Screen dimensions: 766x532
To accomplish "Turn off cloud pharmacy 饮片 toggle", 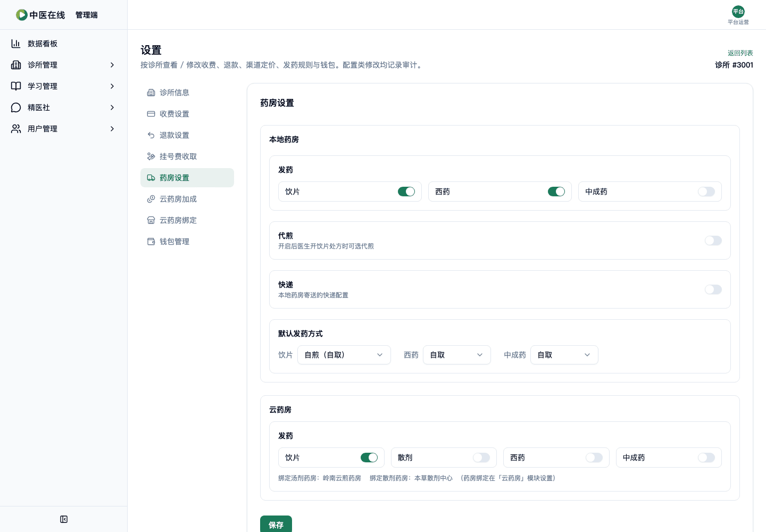I will point(369,458).
